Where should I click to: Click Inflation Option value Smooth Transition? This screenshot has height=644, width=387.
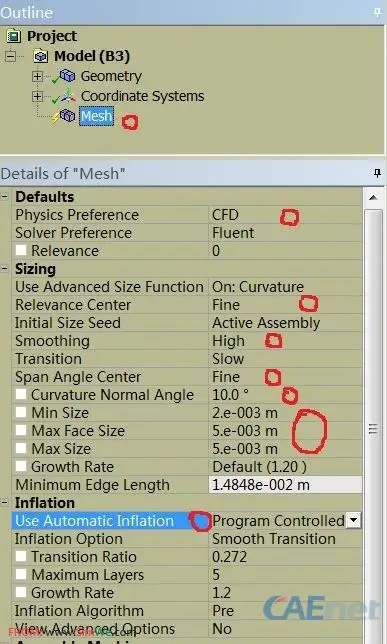(x=274, y=539)
